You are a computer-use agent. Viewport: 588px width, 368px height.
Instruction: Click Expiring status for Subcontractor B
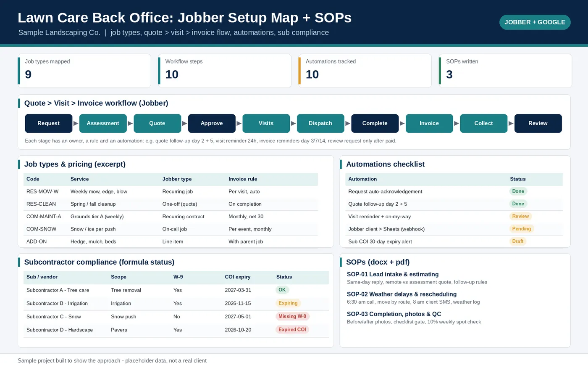click(x=288, y=303)
